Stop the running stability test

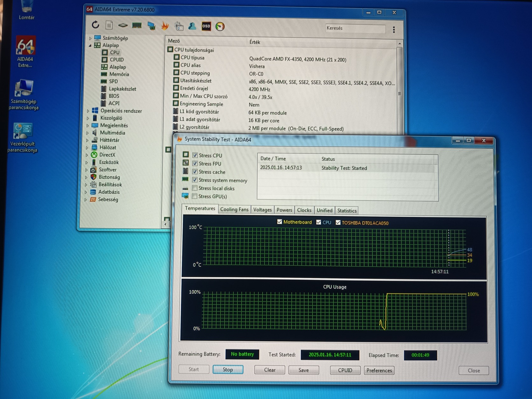coord(228,369)
